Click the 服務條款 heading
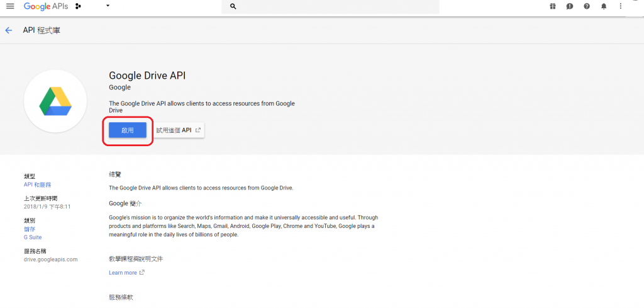 (121, 297)
